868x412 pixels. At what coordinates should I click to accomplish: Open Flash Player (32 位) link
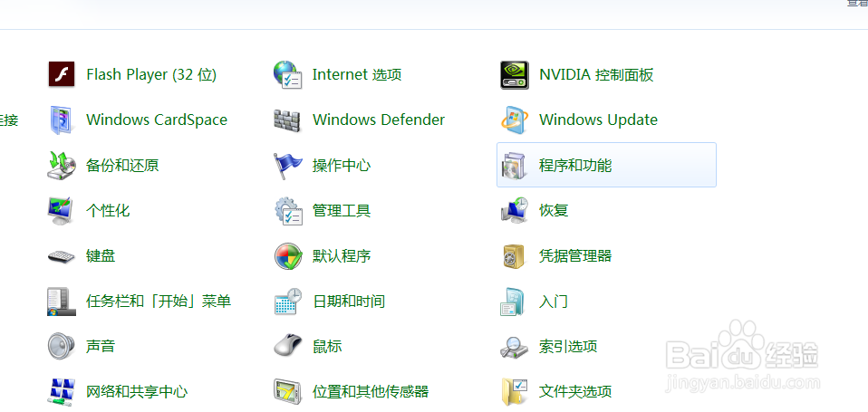tap(151, 74)
